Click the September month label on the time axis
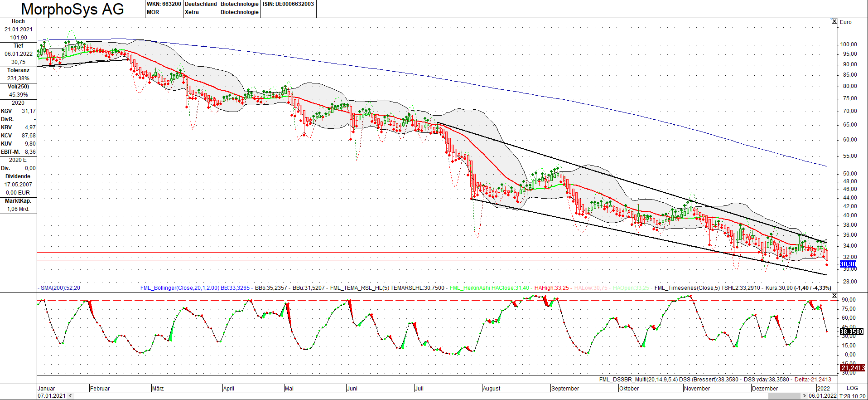Image resolution: width=868 pixels, height=400 pixels. pyautogui.click(x=565, y=389)
